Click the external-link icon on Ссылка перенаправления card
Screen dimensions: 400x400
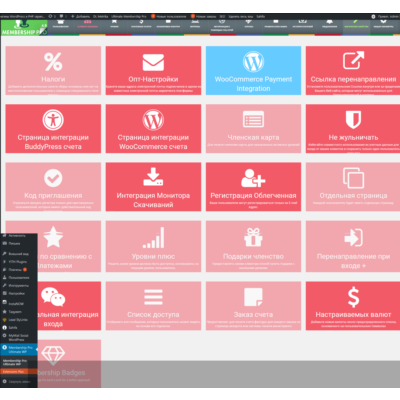click(x=353, y=60)
